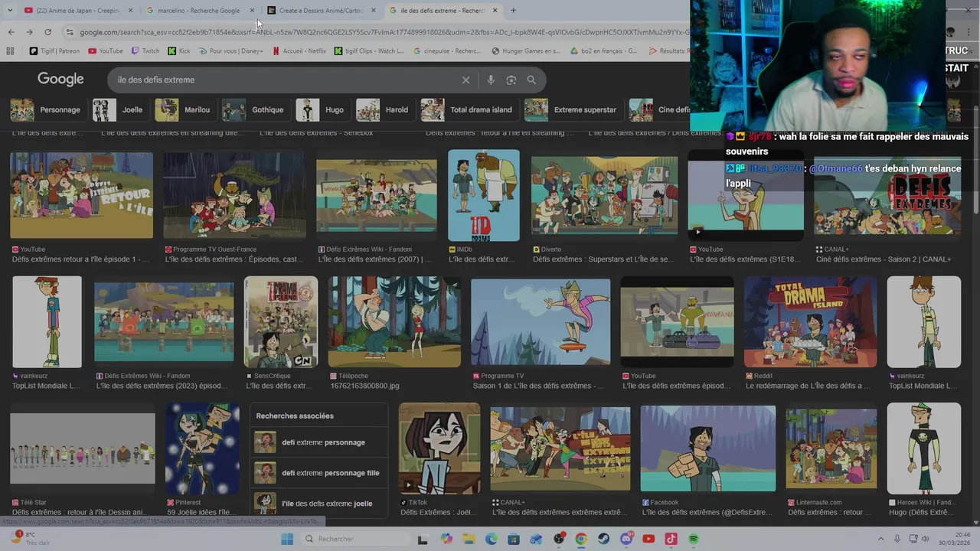
Task: Open the YouTube bookmark
Action: (106, 51)
